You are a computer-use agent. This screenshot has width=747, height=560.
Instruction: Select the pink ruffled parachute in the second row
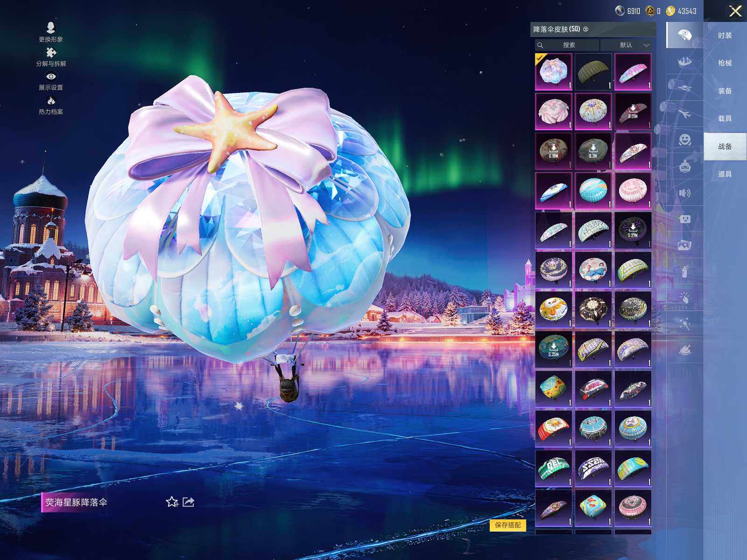point(554,112)
